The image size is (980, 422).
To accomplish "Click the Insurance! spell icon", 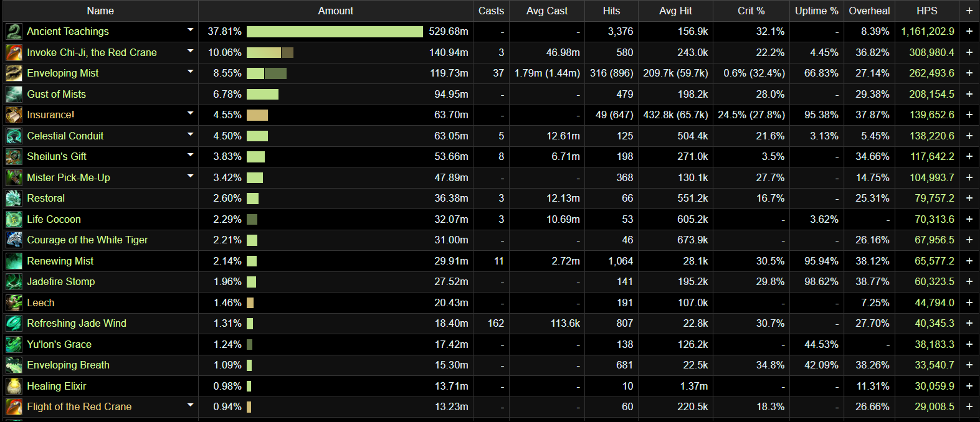I will 14,115.
